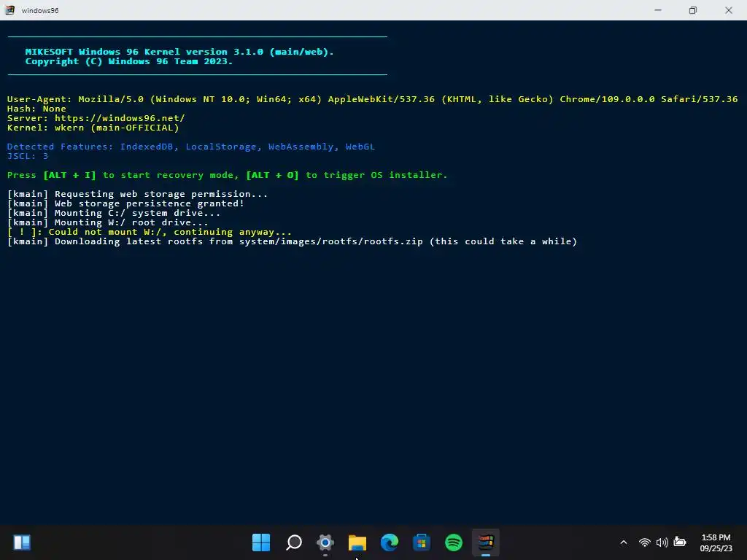Click the https://windows96.net/ server text

point(120,118)
